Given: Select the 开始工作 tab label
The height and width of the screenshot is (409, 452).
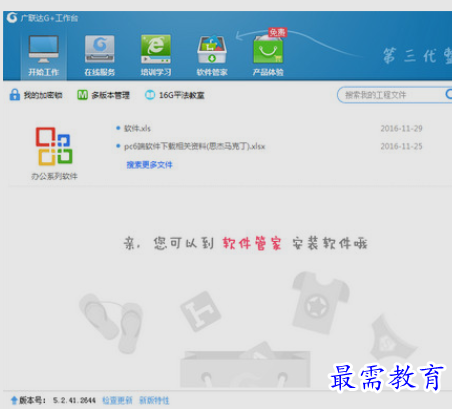Looking at the screenshot, I should [x=44, y=72].
